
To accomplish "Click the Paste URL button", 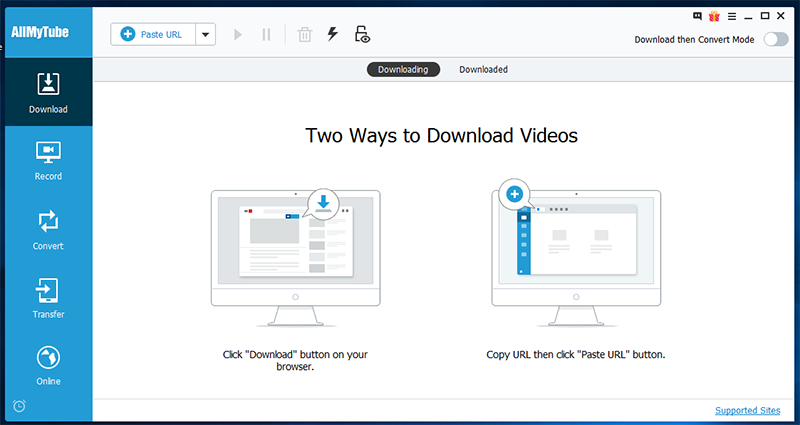I will point(153,34).
